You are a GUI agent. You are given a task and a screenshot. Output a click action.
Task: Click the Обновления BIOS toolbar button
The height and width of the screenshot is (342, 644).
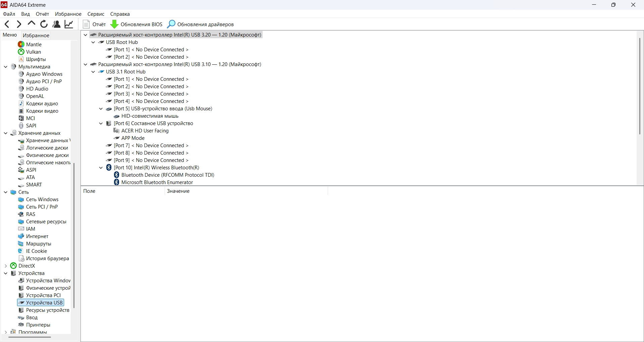[x=137, y=24]
